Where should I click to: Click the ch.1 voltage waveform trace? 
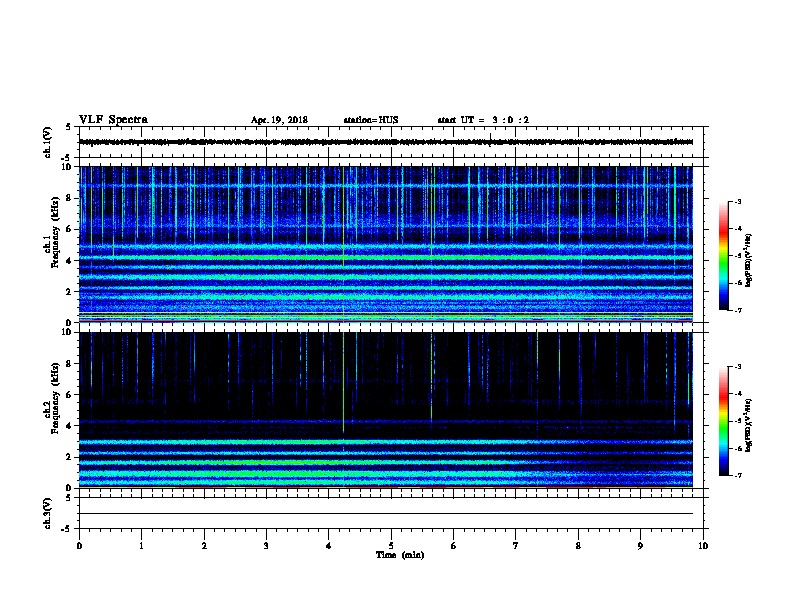pyautogui.click(x=386, y=142)
